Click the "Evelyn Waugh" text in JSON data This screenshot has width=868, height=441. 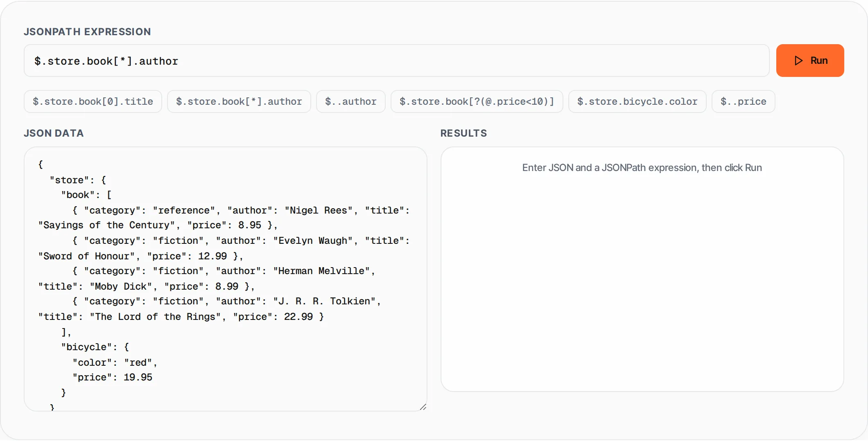click(313, 241)
